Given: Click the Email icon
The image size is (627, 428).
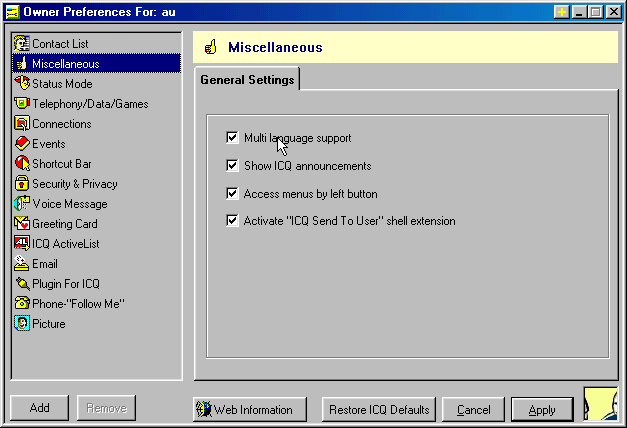Looking at the screenshot, I should (x=21, y=263).
